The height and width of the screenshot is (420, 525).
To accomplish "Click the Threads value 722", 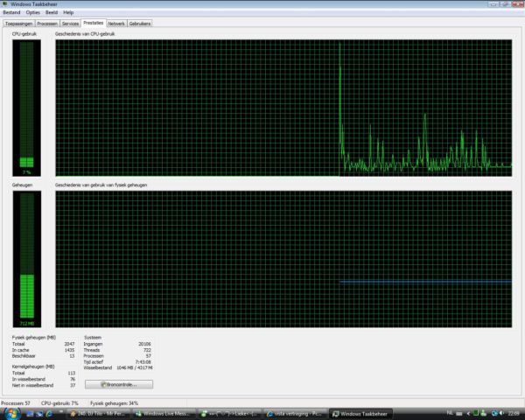I will click(147, 350).
